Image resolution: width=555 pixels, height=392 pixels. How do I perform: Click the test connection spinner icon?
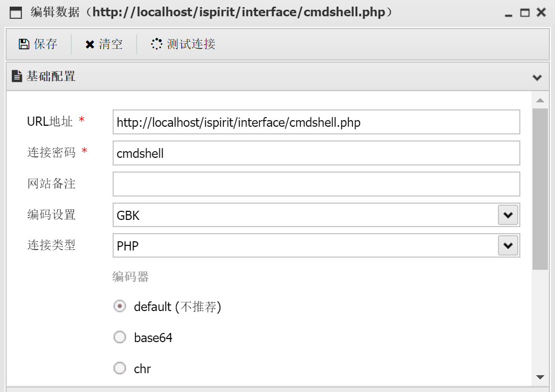(x=156, y=44)
